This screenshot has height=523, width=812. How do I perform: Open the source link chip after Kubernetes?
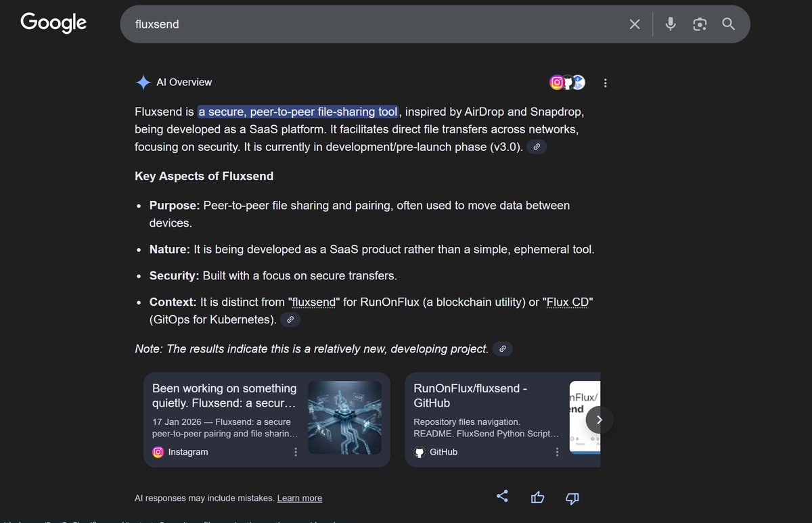290,320
